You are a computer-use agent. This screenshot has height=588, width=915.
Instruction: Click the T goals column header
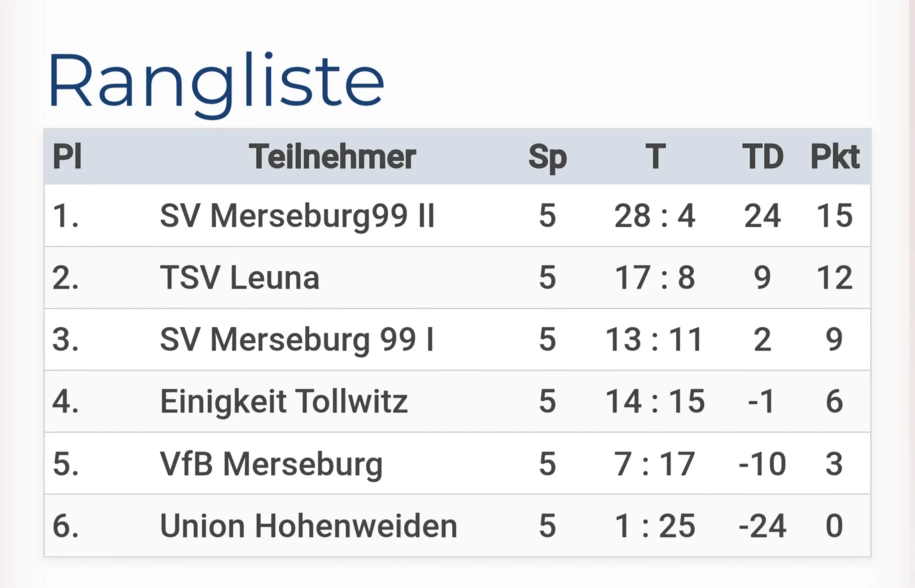[655, 157]
